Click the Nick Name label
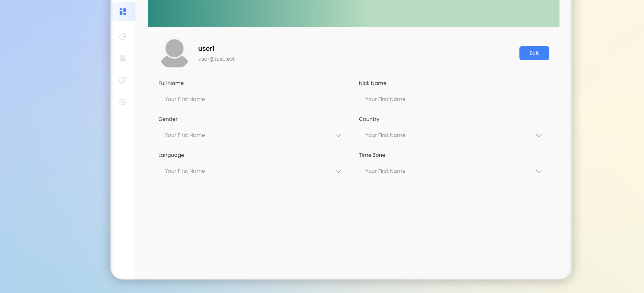 [373, 83]
